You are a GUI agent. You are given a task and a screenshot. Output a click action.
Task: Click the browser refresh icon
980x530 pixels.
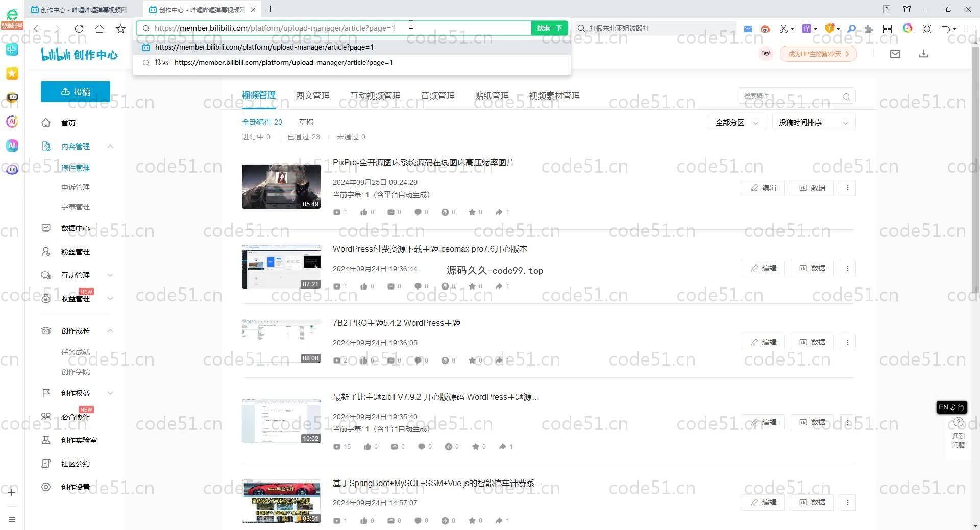[79, 29]
